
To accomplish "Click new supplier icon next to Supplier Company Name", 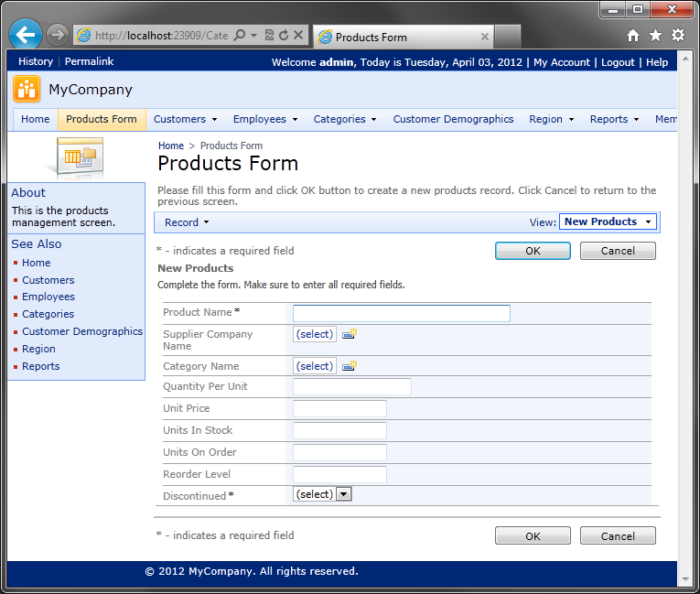I will 350,334.
